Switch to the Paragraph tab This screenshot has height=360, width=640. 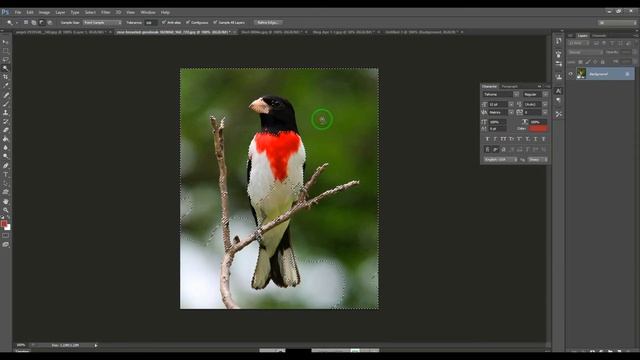click(509, 87)
